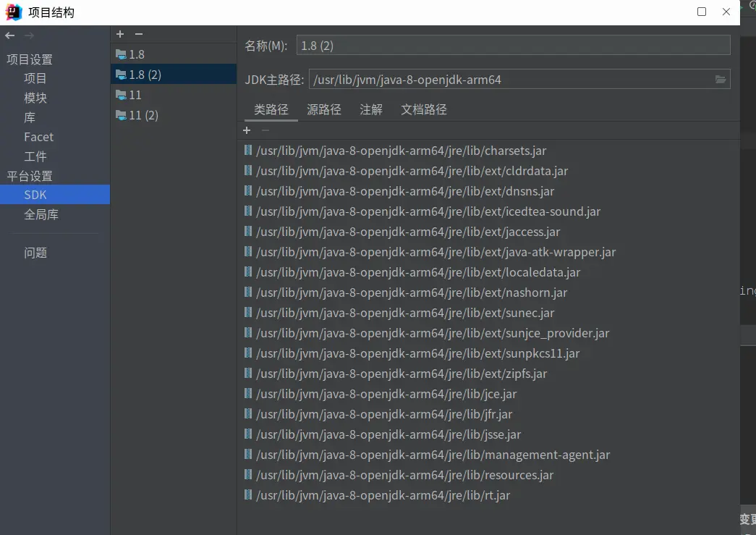Select the jaccess.jar classpath entry
The image size is (756, 535).
pyautogui.click(x=489, y=232)
